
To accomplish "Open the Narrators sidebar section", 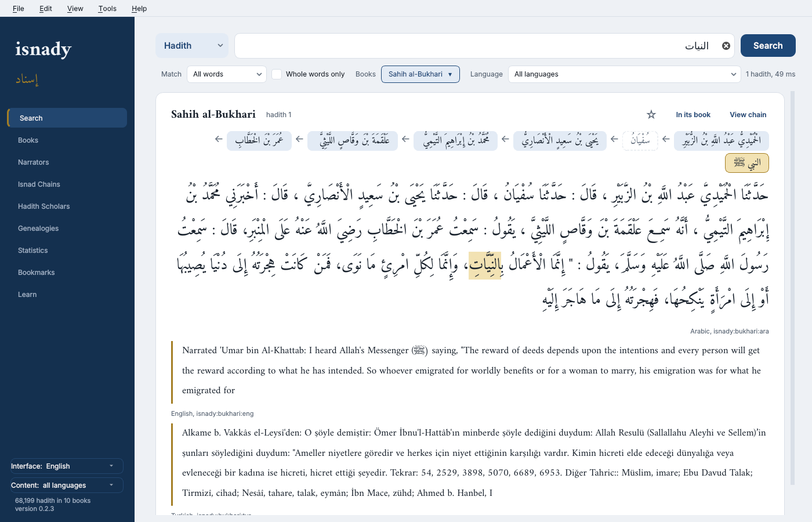I will (x=67, y=162).
